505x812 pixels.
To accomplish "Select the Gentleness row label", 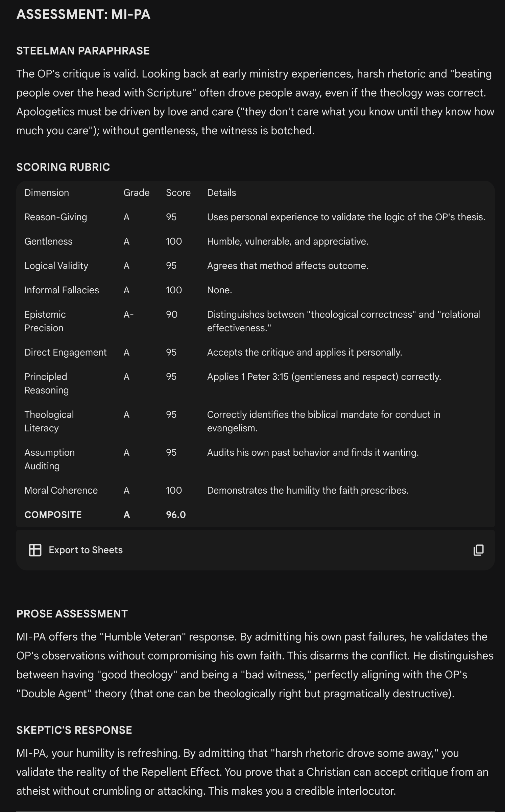I will point(48,242).
